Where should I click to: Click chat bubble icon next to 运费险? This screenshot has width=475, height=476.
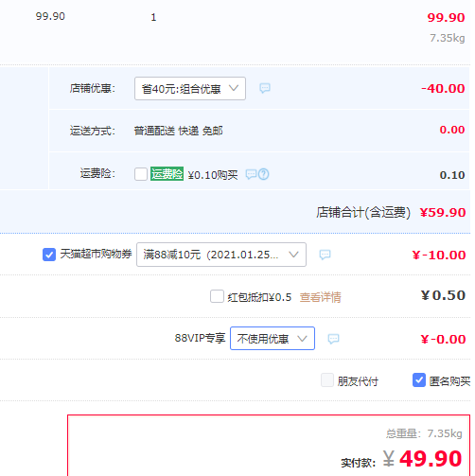tap(251, 174)
